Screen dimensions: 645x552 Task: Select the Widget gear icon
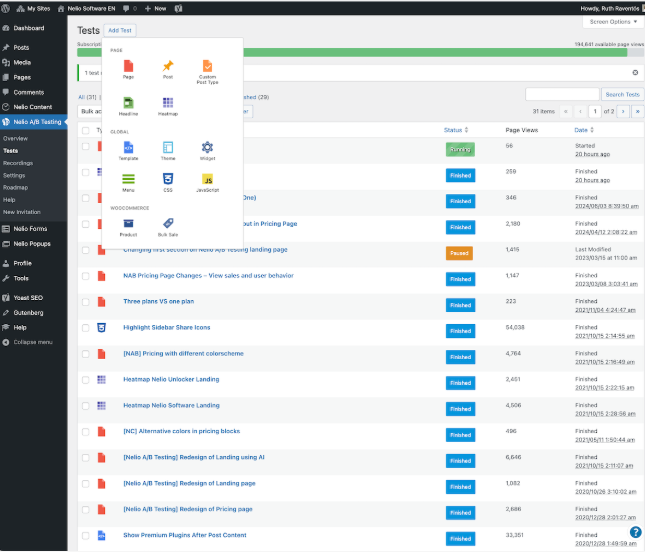(x=207, y=147)
